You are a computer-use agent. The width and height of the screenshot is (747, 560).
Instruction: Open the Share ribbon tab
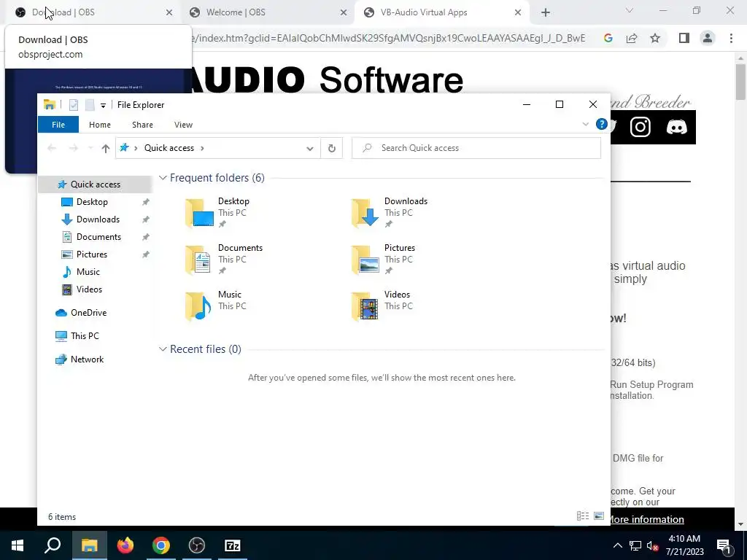pos(142,125)
